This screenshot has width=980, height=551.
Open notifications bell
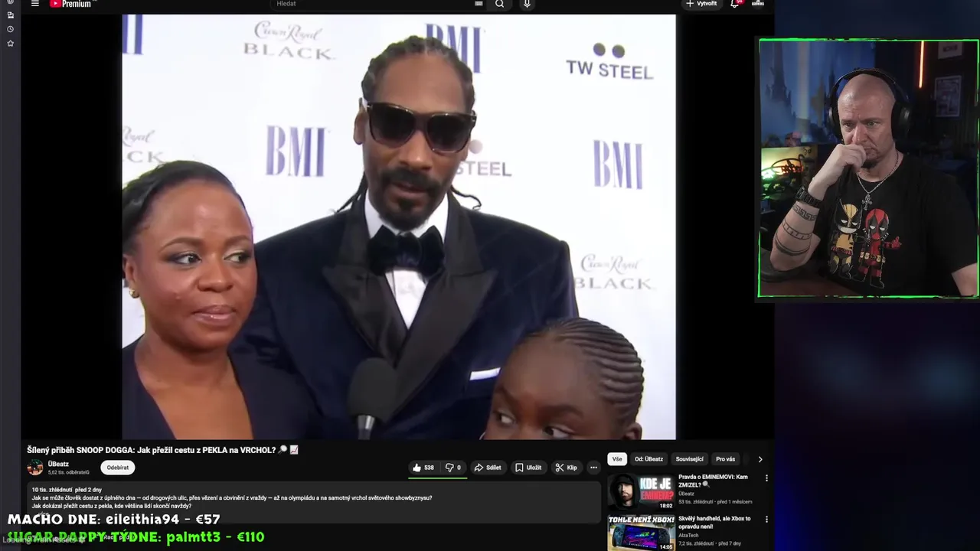(735, 4)
